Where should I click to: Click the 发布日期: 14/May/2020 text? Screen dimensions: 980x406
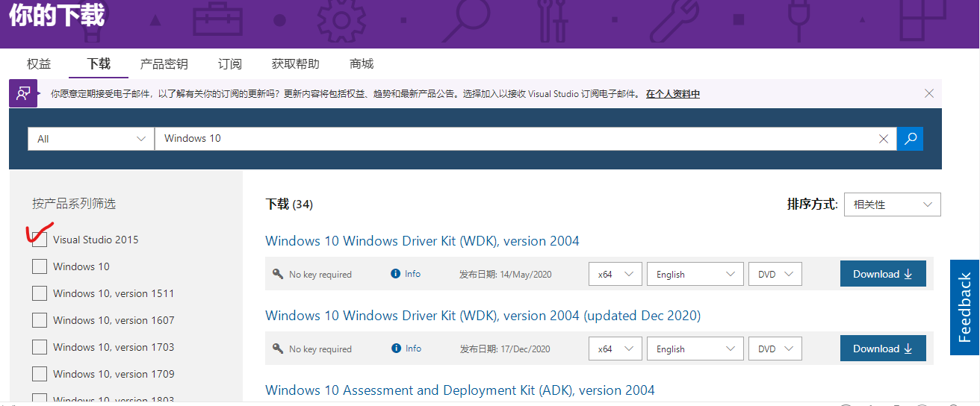pyautogui.click(x=505, y=274)
